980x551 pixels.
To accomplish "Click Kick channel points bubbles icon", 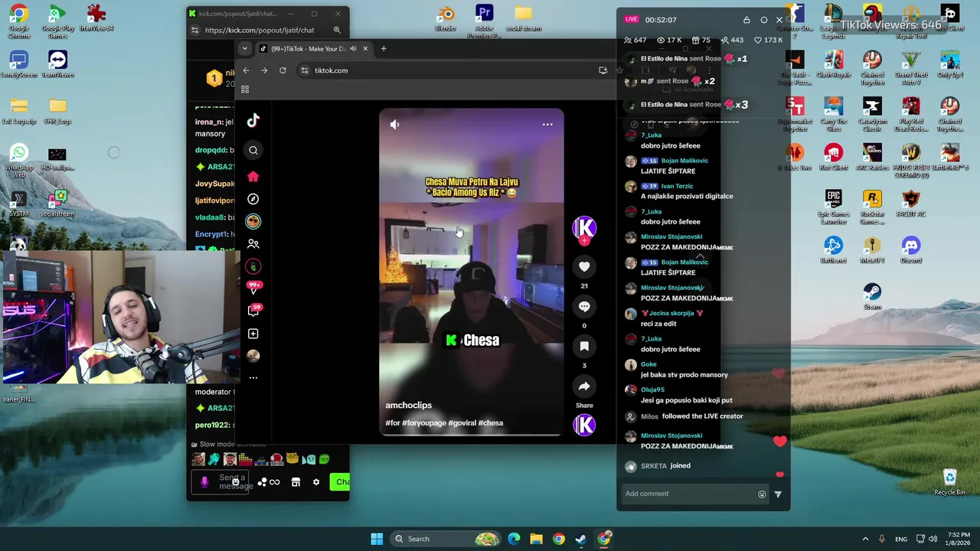I will 262,482.
